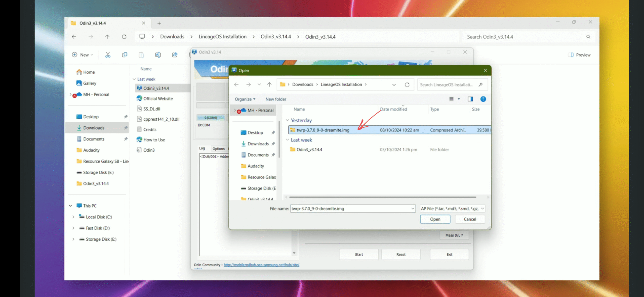The image size is (644, 297).
Task: Click the Copy icon in Explorer toolbar
Action: [125, 55]
